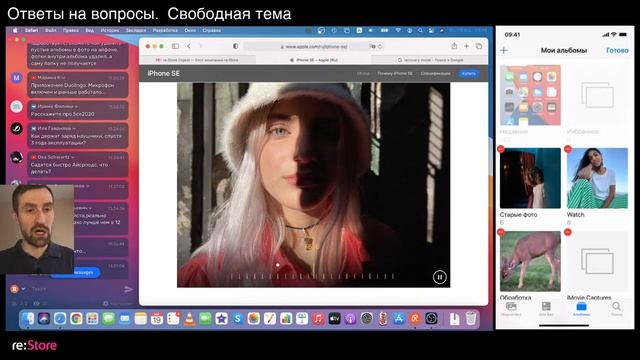Image resolution: width=640 pixels, height=360 pixels.
Task: Click the send arrow in chat window
Action: tap(128, 289)
